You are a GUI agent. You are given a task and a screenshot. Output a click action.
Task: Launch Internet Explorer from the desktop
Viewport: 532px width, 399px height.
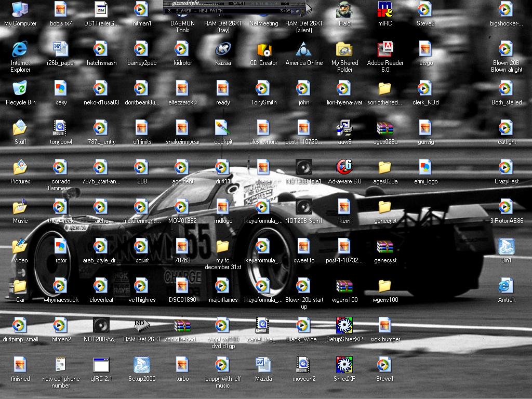(20, 49)
